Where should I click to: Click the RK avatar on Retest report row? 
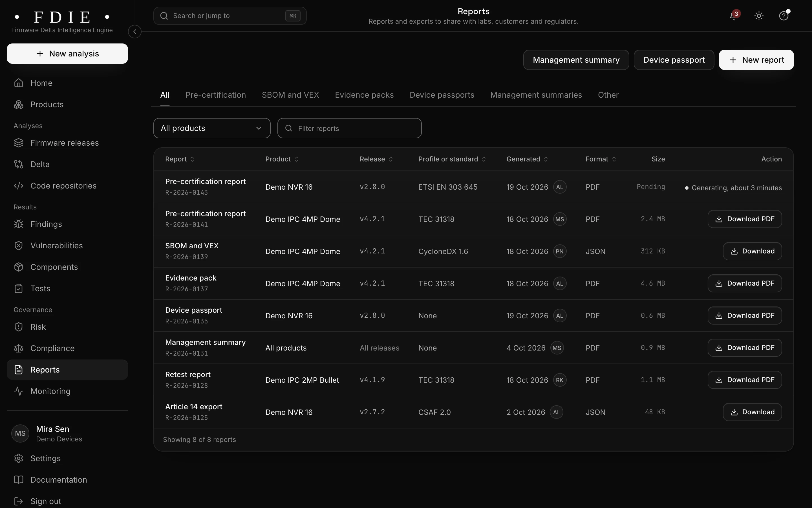point(560,380)
